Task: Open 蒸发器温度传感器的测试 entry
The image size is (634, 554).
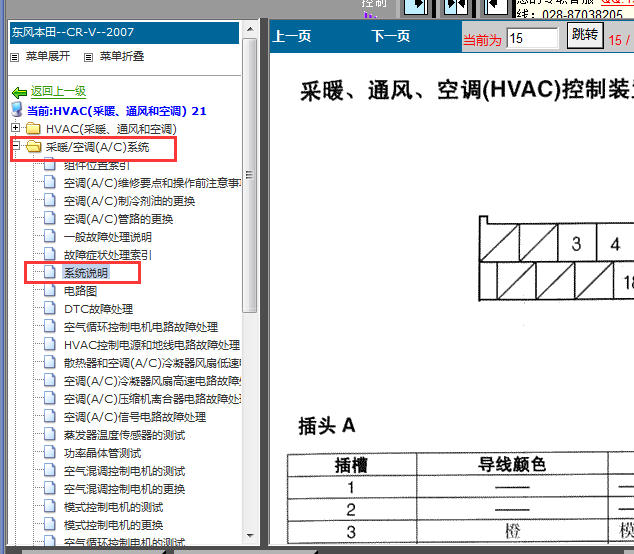Action: 124,435
